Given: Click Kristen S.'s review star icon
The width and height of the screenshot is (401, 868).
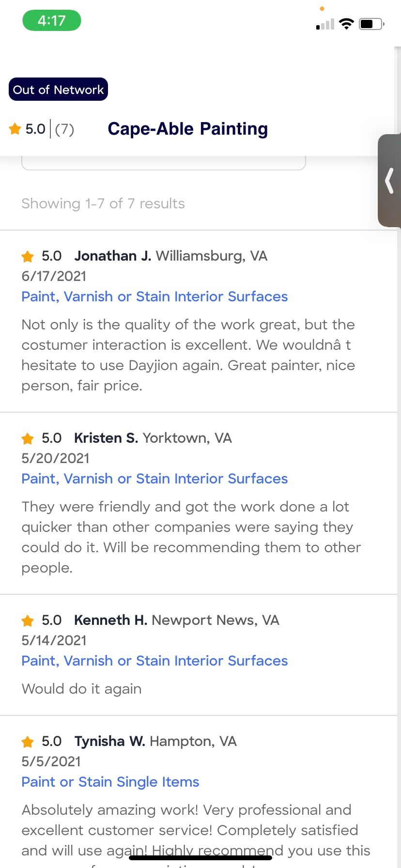Looking at the screenshot, I should click(x=28, y=438).
